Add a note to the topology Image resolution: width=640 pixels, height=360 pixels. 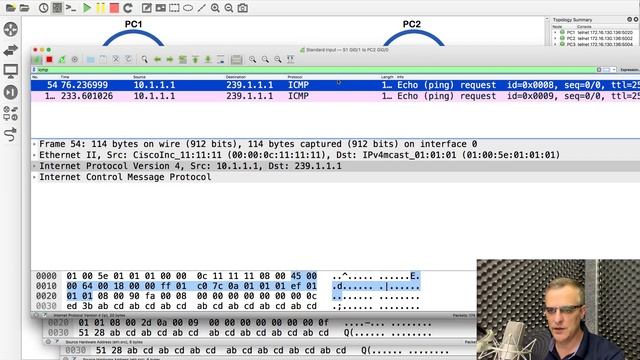click(x=147, y=8)
